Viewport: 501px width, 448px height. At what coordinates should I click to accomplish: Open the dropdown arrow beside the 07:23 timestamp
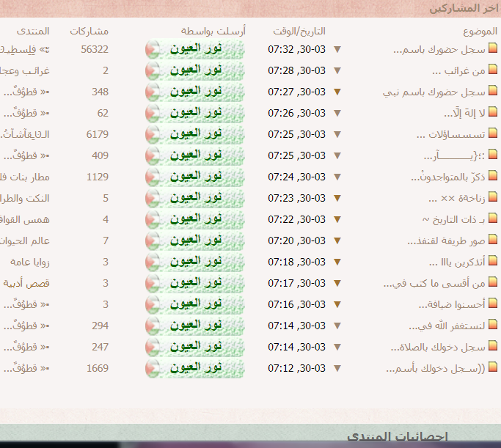tap(337, 199)
